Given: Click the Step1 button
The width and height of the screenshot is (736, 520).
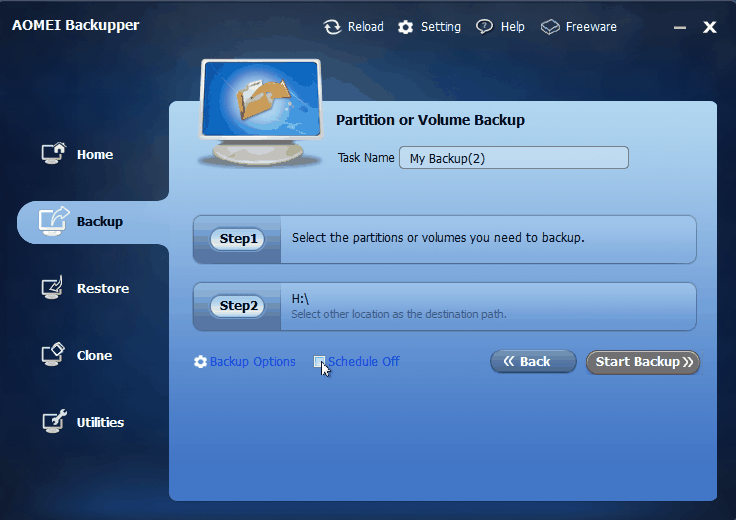Looking at the screenshot, I should pos(238,239).
